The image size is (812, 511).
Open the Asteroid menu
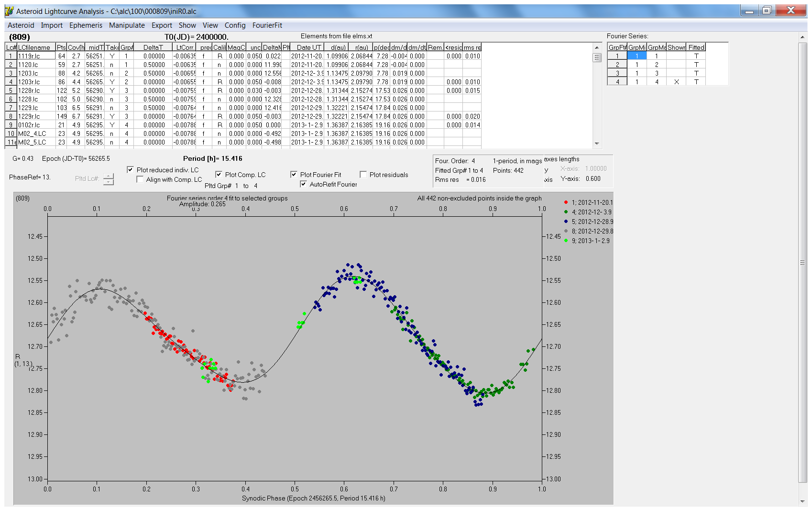coord(21,25)
